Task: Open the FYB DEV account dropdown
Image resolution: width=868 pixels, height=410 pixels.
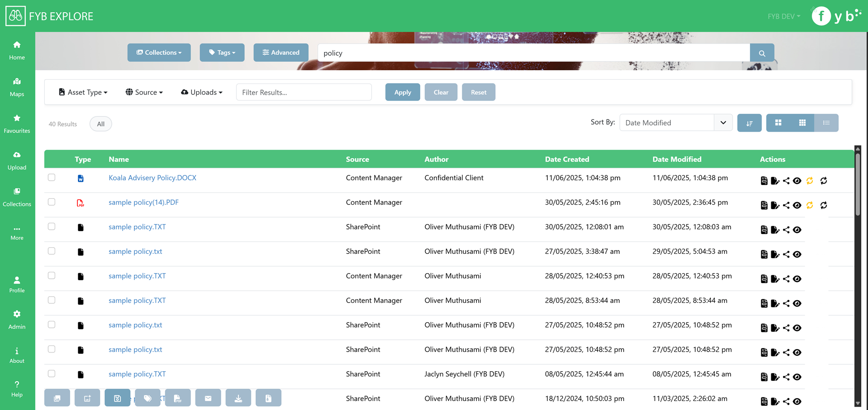Action: pyautogui.click(x=784, y=16)
